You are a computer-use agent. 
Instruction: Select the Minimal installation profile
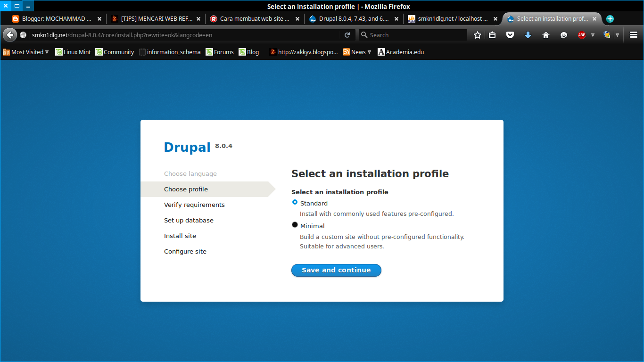[x=295, y=225]
